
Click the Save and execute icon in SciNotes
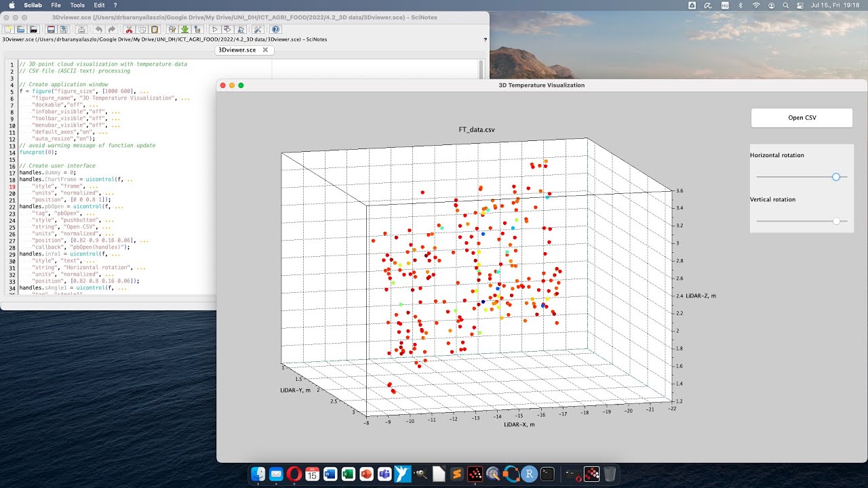[x=228, y=29]
